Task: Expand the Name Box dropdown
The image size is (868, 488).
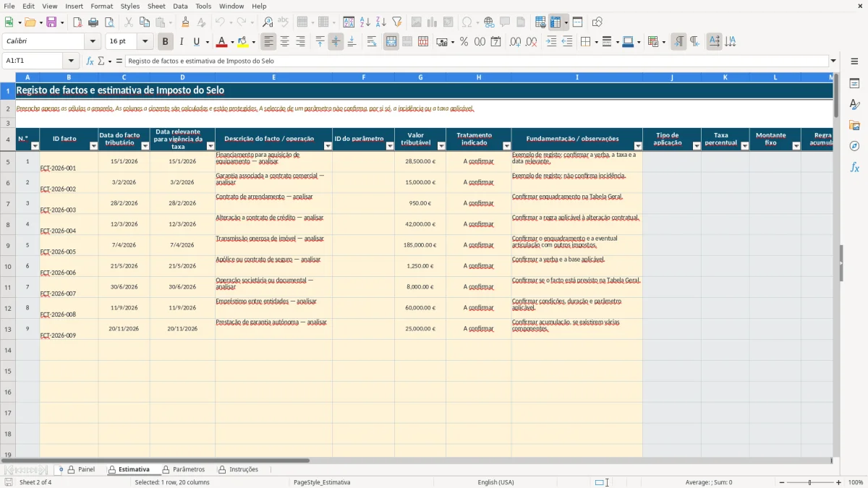Action: coord(71,61)
